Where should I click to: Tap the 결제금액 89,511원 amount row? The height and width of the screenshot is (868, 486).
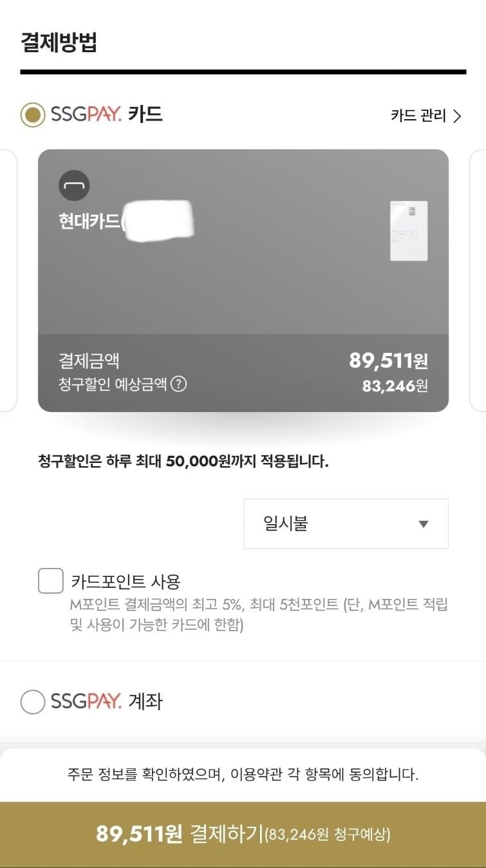(x=243, y=361)
